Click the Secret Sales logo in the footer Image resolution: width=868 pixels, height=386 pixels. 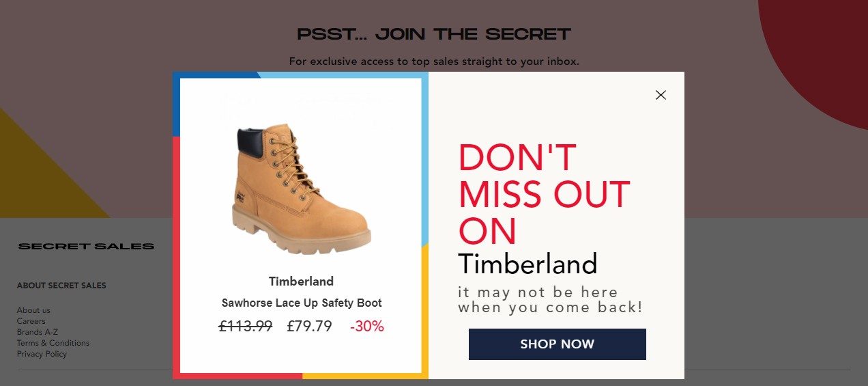tap(87, 246)
